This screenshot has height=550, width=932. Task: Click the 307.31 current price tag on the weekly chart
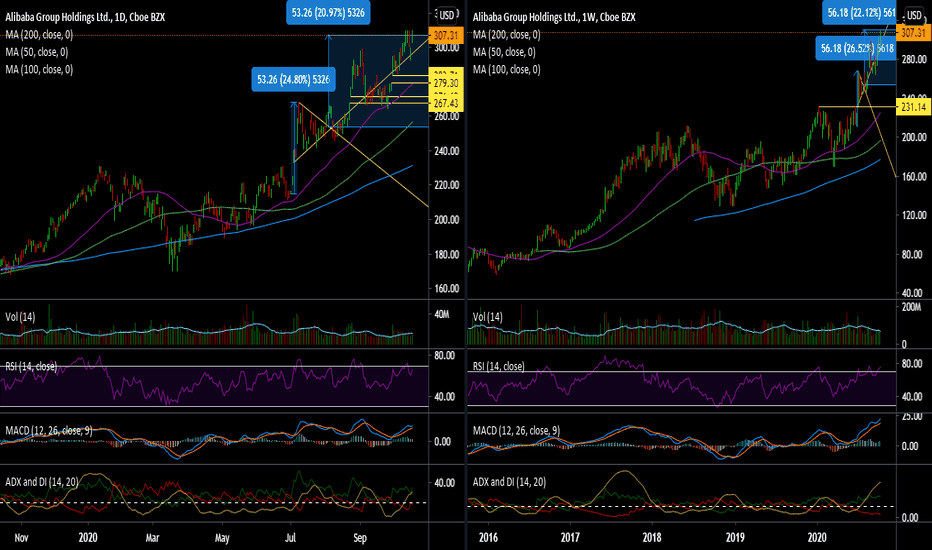tap(913, 33)
